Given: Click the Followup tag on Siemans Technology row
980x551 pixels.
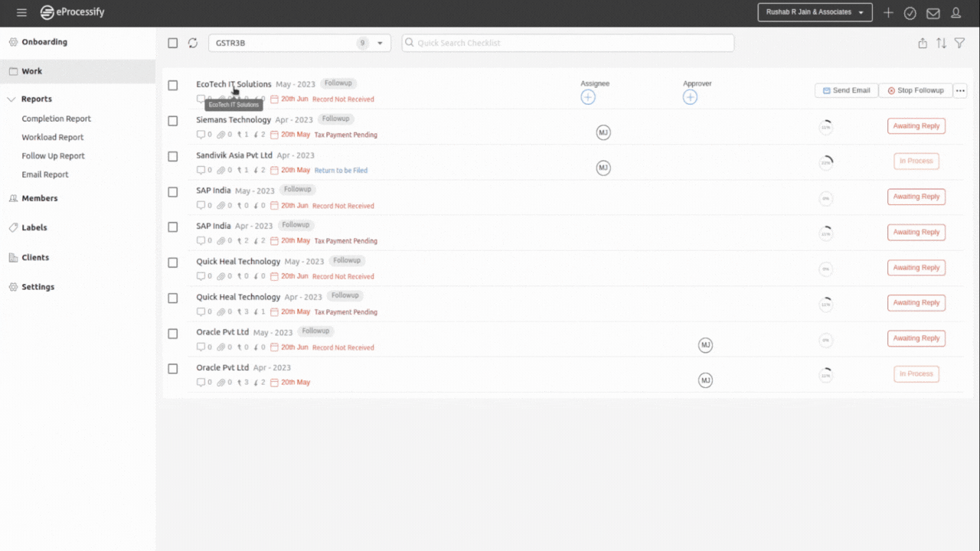Looking at the screenshot, I should (x=335, y=119).
